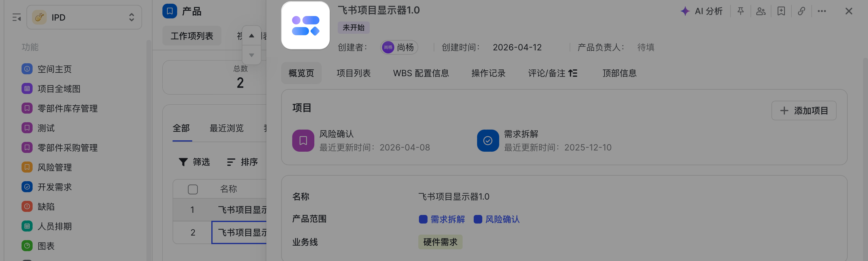868x261 pixels.
Task: Click the 硬件需求 business line tag
Action: pyautogui.click(x=440, y=242)
